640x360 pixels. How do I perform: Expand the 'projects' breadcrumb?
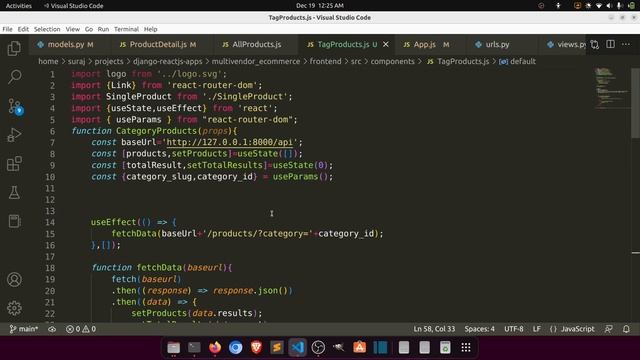(109, 61)
